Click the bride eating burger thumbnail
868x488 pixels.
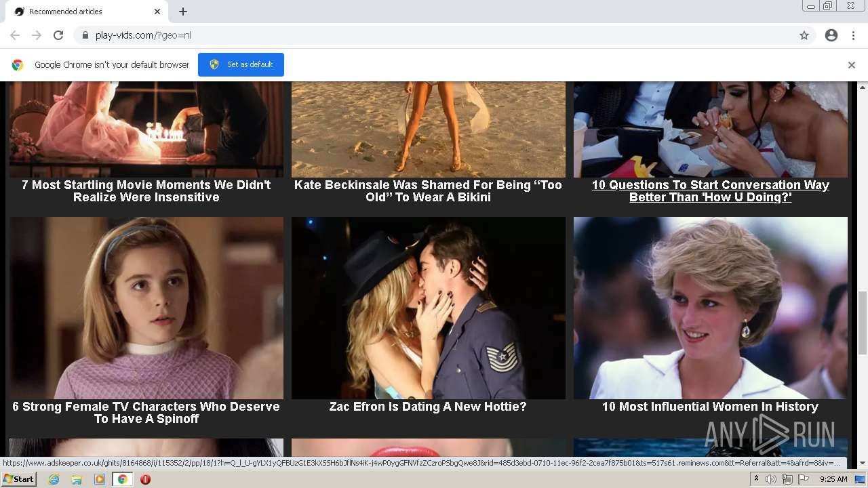click(x=711, y=129)
